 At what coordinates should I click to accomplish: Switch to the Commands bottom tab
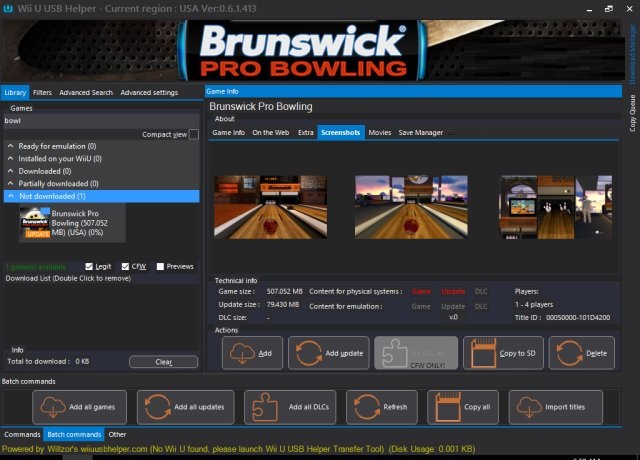pyautogui.click(x=22, y=434)
